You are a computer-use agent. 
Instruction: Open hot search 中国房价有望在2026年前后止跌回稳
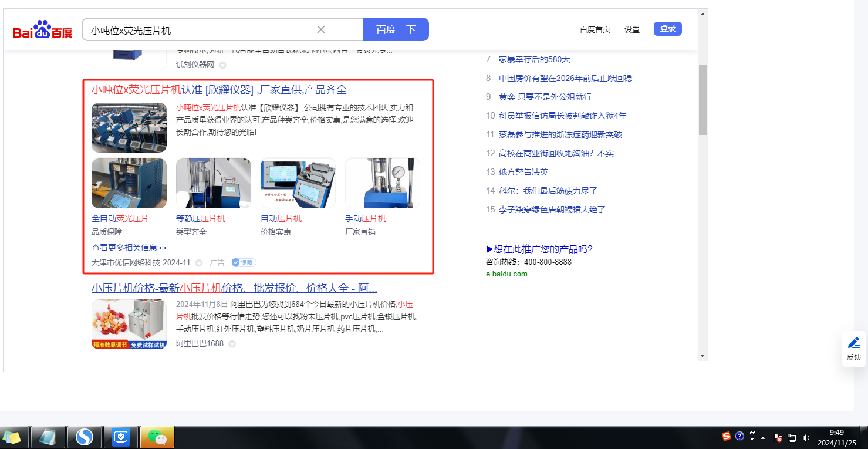565,78
